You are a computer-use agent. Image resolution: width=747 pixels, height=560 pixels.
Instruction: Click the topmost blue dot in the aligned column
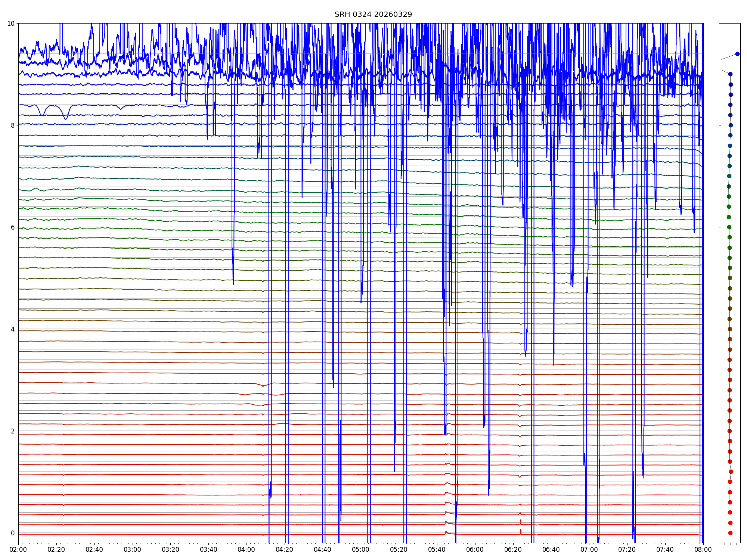(x=730, y=74)
